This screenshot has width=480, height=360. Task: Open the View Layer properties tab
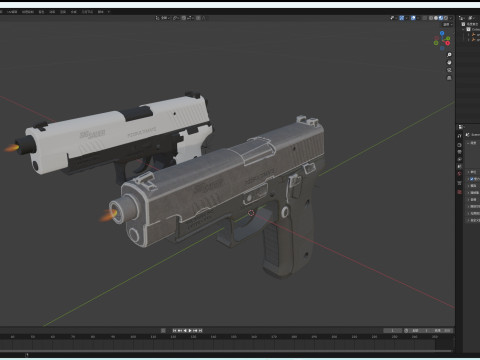click(460, 159)
